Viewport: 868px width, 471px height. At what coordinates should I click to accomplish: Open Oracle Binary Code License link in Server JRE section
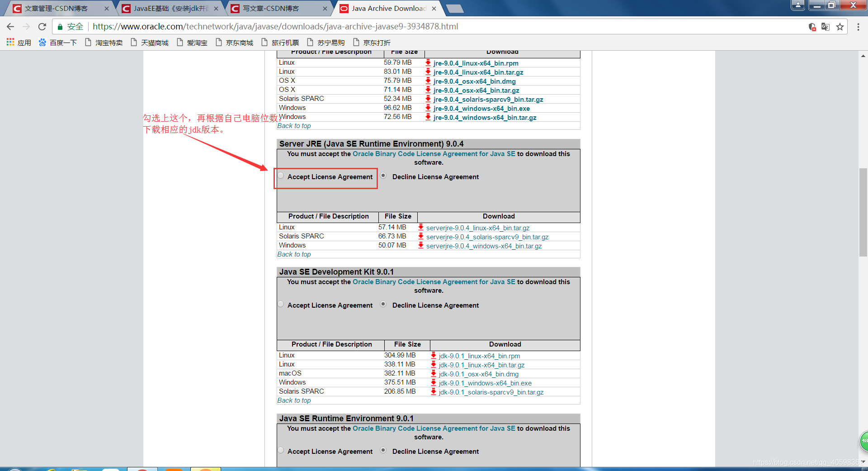point(434,154)
